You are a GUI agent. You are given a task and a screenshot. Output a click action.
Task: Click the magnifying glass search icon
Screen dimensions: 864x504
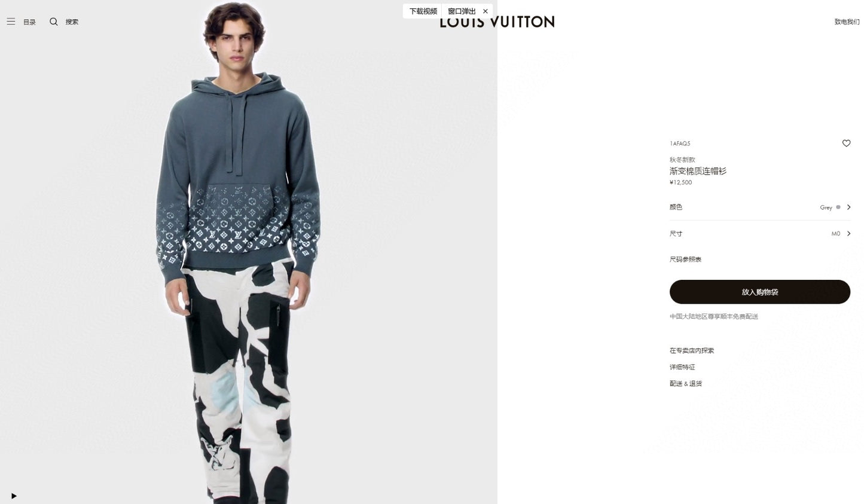pyautogui.click(x=54, y=22)
